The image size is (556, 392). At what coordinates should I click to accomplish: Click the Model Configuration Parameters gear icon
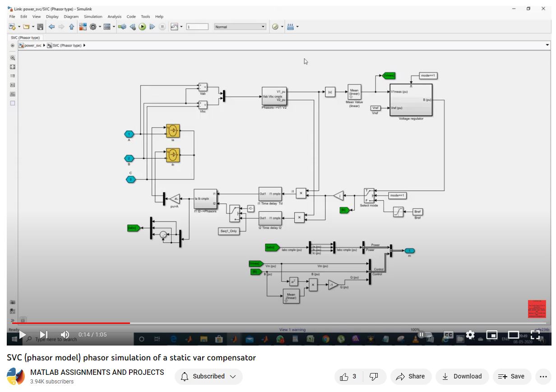[93, 27]
